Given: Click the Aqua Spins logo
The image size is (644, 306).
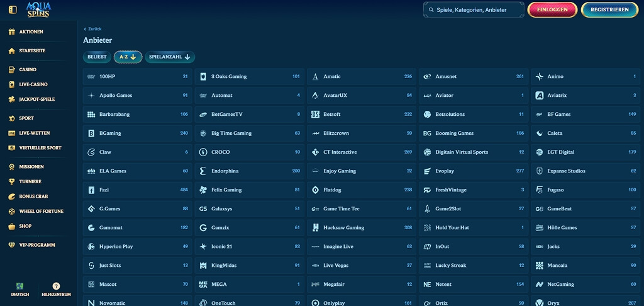Looking at the screenshot, I should click(38, 9).
